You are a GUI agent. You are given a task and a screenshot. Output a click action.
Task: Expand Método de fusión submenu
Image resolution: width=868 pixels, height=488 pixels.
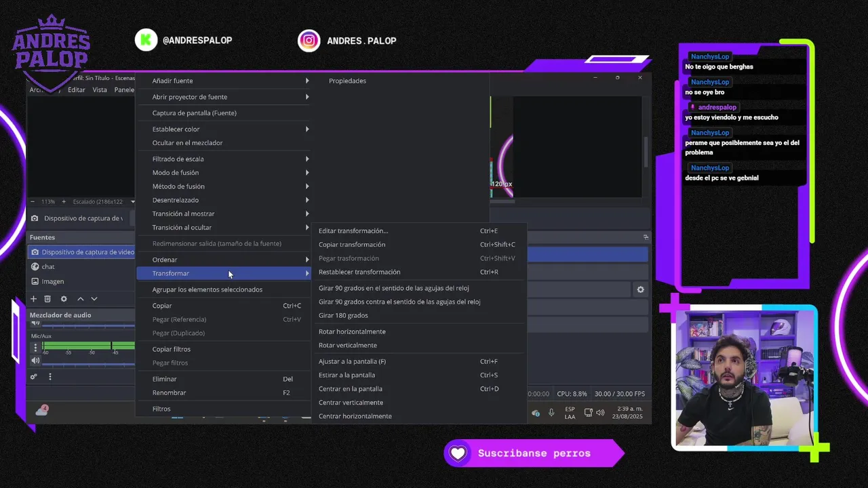pyautogui.click(x=223, y=186)
